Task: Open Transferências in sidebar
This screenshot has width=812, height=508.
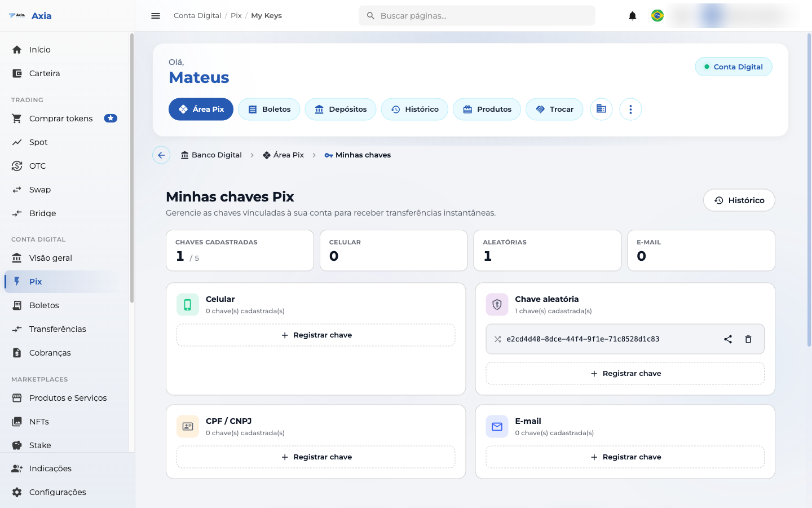Action: 64,329
